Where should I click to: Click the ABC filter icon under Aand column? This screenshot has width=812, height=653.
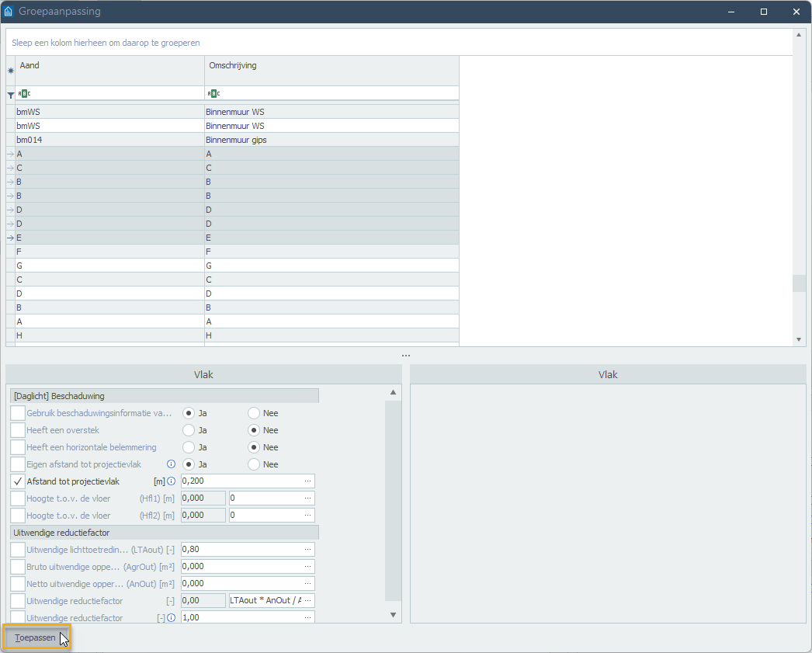(x=25, y=94)
